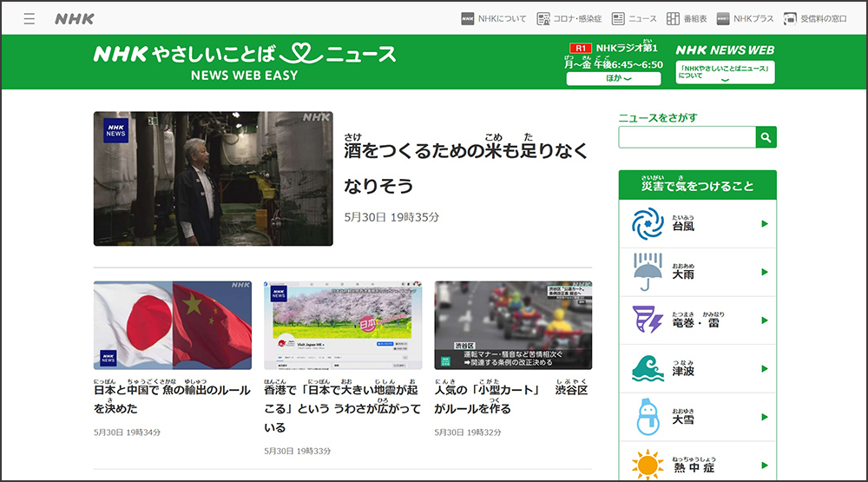
Task: Expand the ほか radio schedule dropdown
Action: [x=614, y=79]
